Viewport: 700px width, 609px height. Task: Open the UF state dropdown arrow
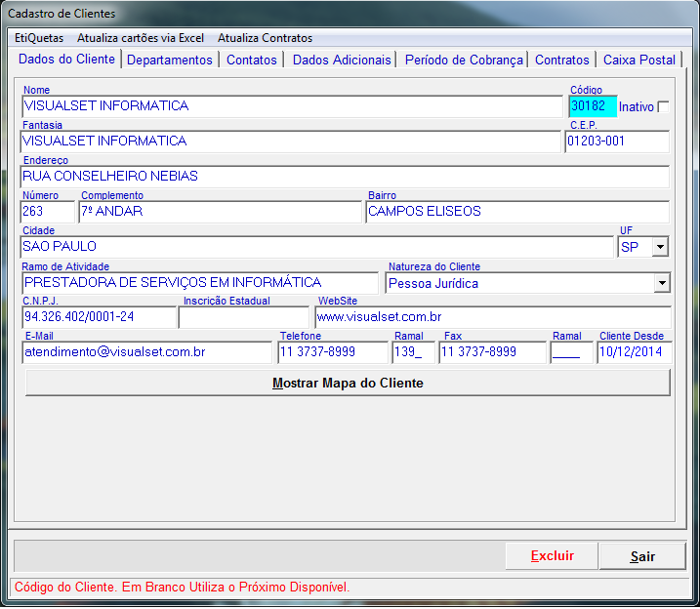click(660, 247)
